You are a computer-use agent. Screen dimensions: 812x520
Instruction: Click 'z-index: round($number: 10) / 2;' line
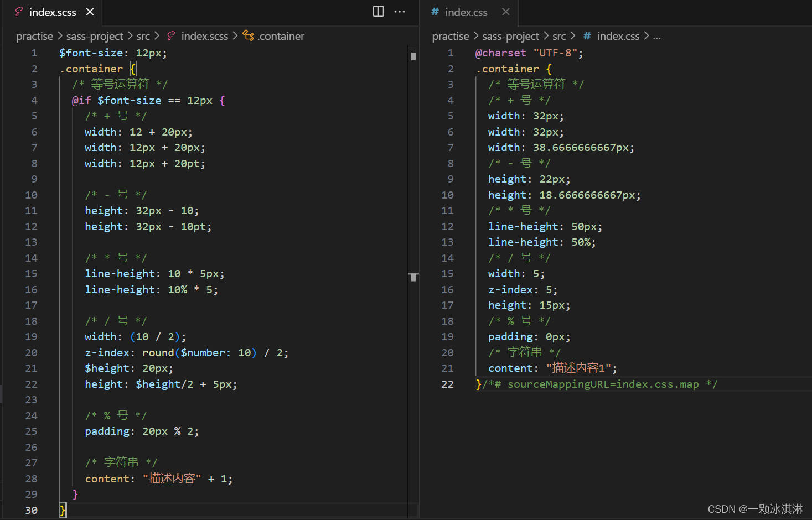click(x=187, y=353)
